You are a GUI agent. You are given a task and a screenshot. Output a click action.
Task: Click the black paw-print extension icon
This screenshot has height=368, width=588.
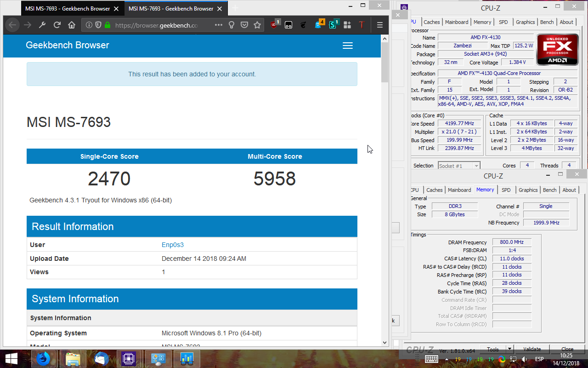pos(303,25)
